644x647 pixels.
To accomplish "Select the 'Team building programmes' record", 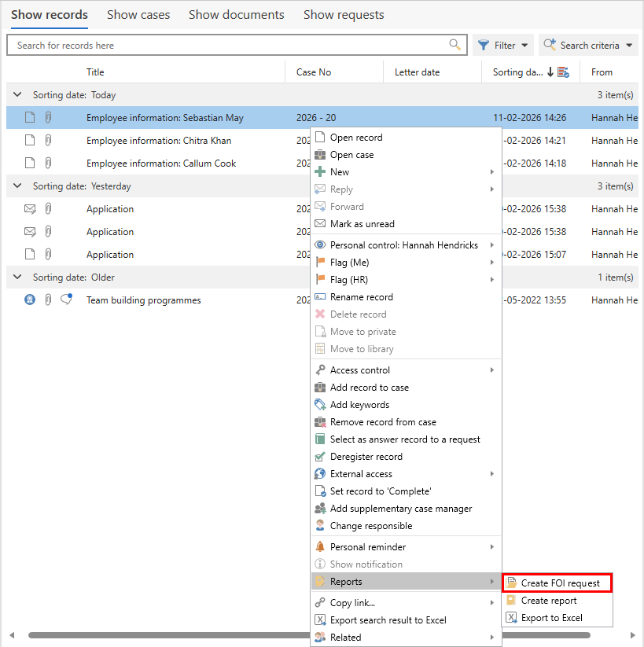I will 143,300.
